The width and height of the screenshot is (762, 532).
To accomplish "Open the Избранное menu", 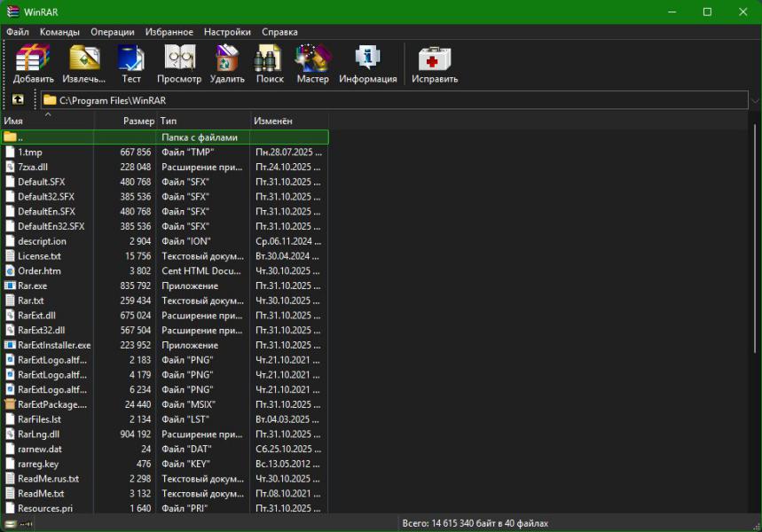I will (x=169, y=32).
